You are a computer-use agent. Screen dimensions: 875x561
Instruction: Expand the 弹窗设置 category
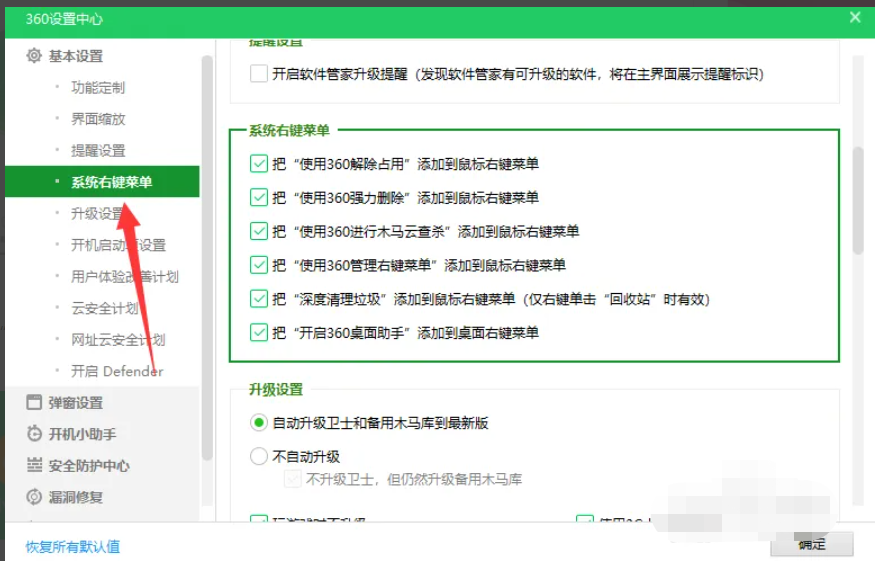point(76,402)
